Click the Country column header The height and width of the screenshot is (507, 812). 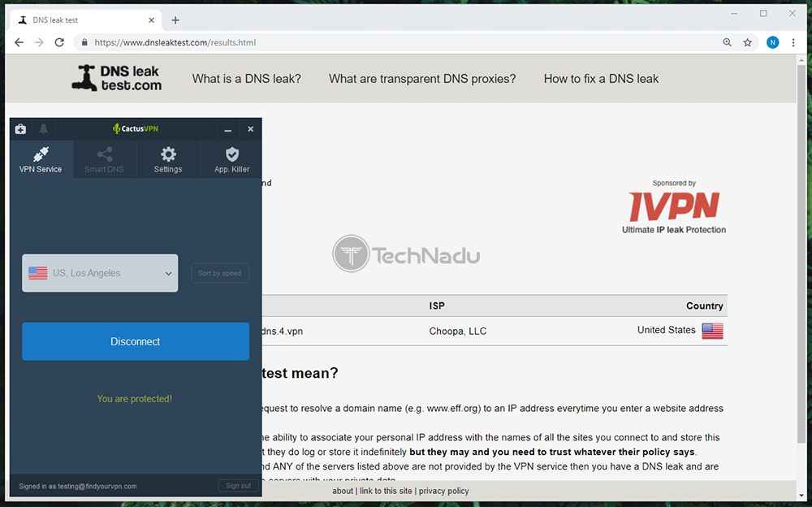[704, 305]
